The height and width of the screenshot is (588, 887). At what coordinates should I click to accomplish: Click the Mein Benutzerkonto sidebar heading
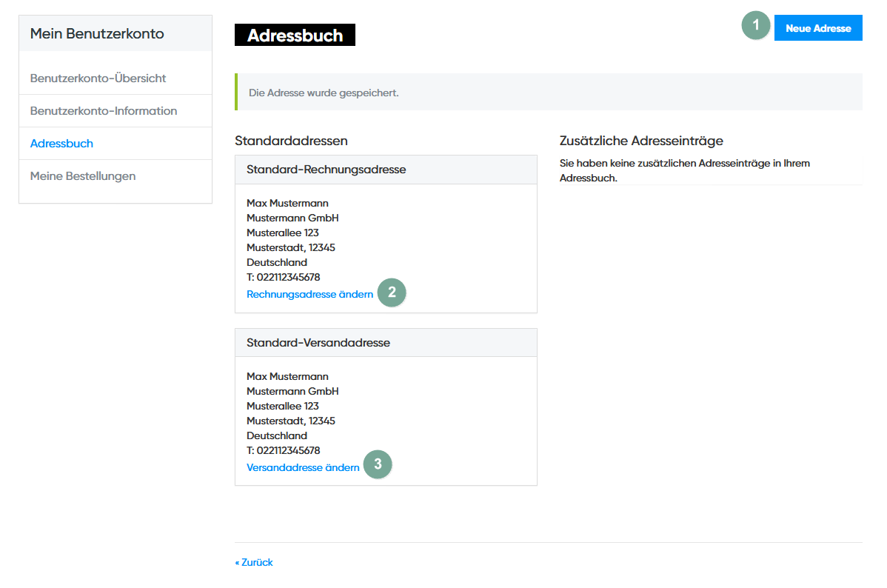click(97, 34)
